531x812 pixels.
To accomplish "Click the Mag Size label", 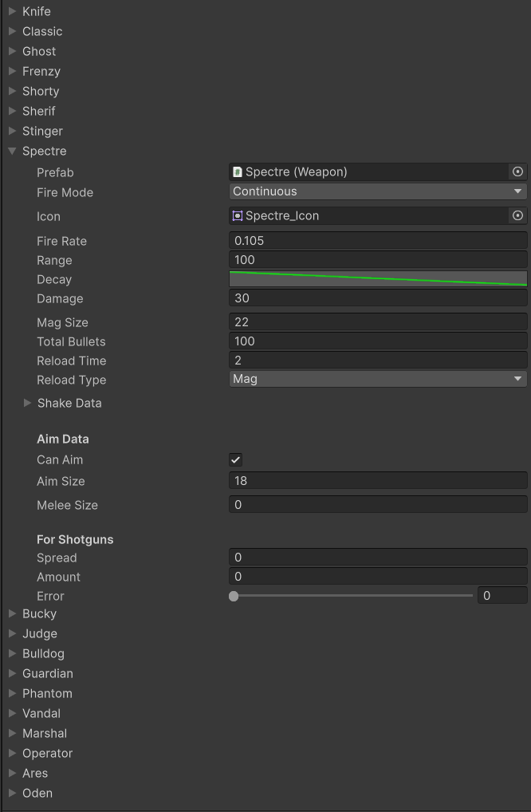I will [x=62, y=322].
